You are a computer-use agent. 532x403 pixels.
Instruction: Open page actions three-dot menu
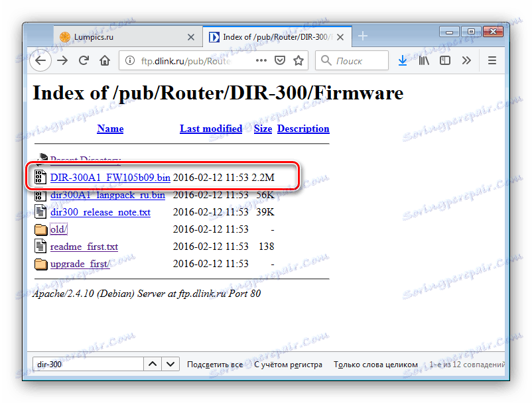point(261,61)
